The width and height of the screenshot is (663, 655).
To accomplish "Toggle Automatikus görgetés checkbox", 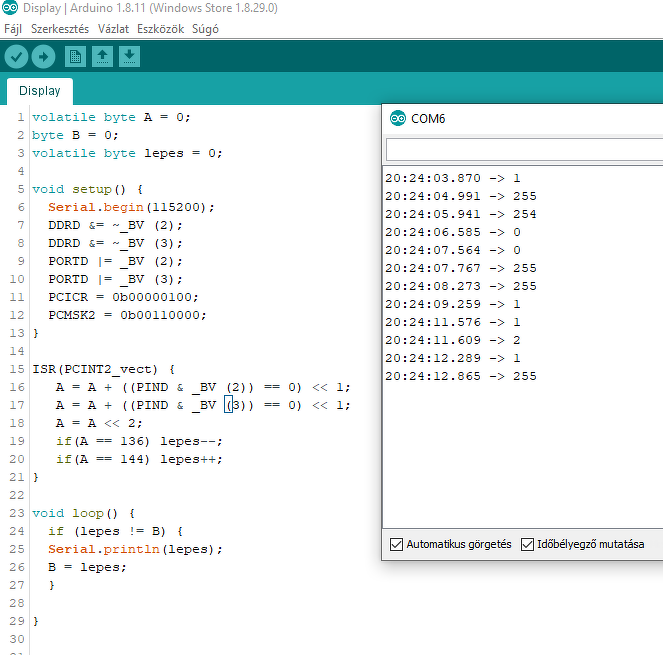I will click(x=396, y=544).
